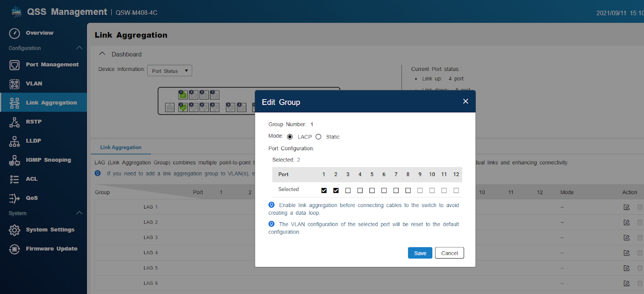Cancel the Edit Group dialog
Viewport: 644px width, 294px height.
click(x=449, y=253)
